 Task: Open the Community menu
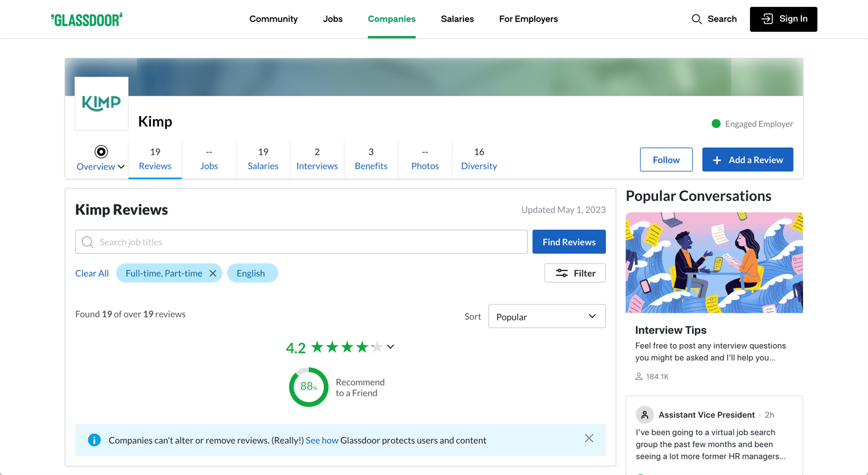pos(273,19)
